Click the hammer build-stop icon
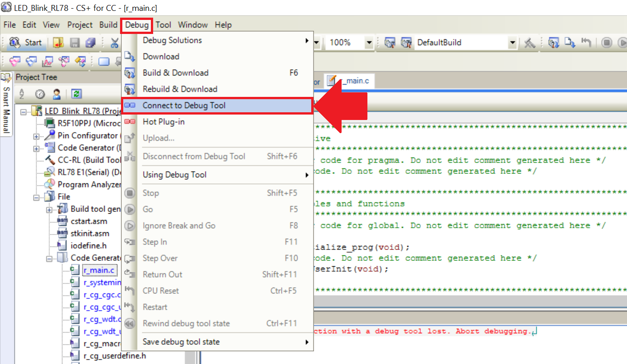Screen dimensions: 627x364 tap(530, 43)
